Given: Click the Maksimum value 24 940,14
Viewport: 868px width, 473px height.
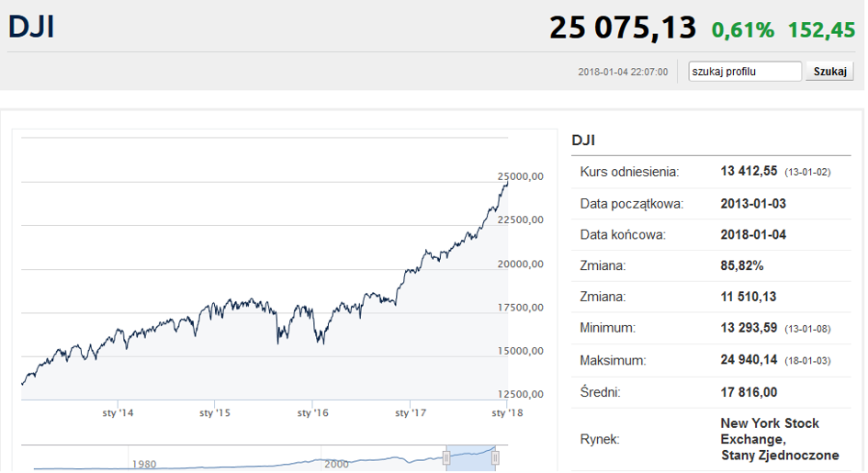Looking at the screenshot, I should click(x=749, y=360).
